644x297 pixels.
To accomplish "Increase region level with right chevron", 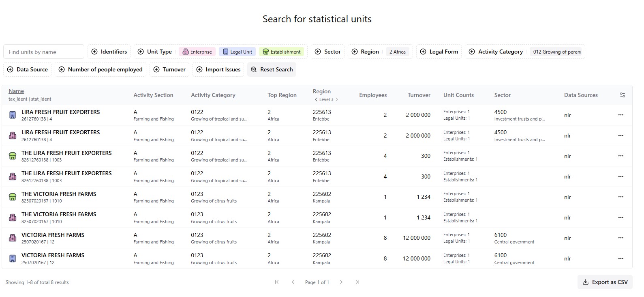I will (x=337, y=99).
